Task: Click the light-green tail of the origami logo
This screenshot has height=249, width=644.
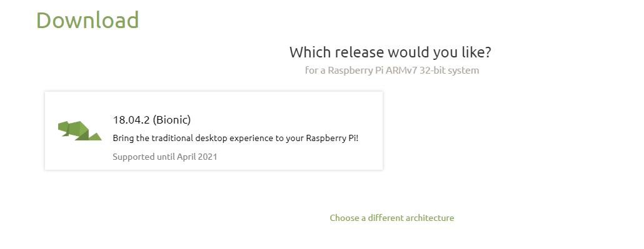Action: tap(95, 137)
